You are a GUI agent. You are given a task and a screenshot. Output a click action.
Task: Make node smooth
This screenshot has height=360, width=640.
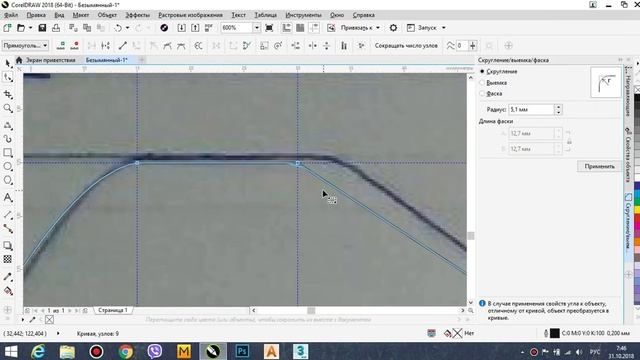click(167, 46)
